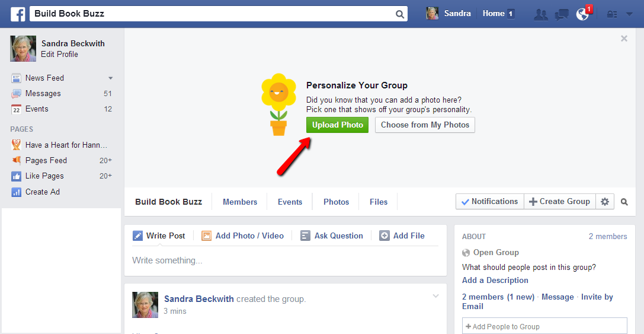644x334 pixels.
Task: Switch to the Files tab
Action: 378,202
